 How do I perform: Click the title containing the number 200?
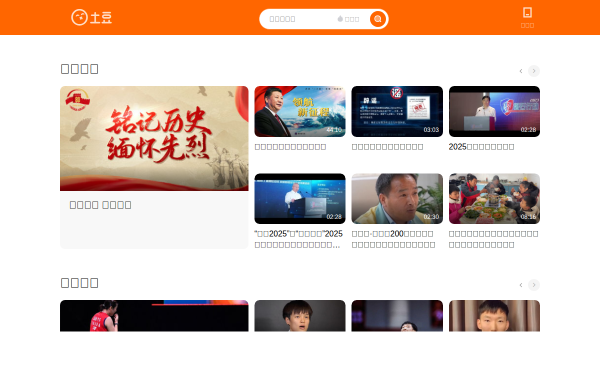393,239
